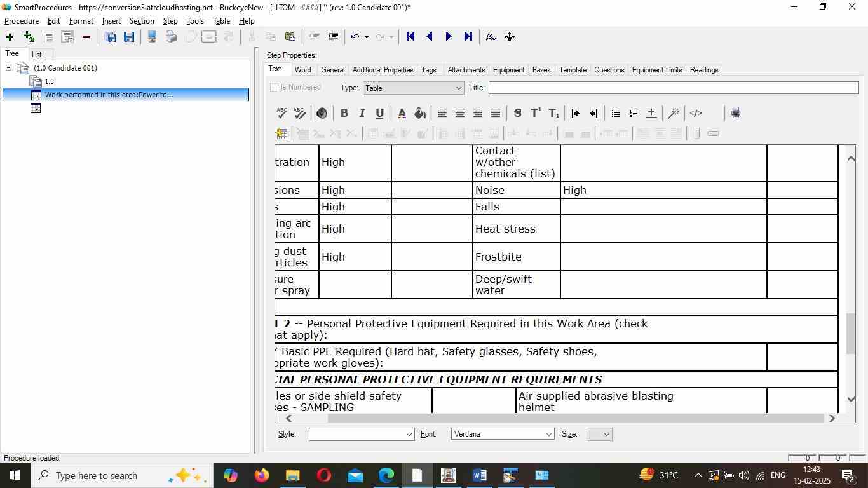Insert bulleted list

(x=615, y=113)
